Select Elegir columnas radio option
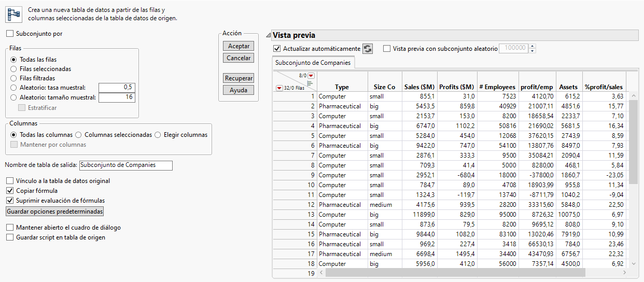This screenshot has width=644, height=282. click(x=158, y=135)
